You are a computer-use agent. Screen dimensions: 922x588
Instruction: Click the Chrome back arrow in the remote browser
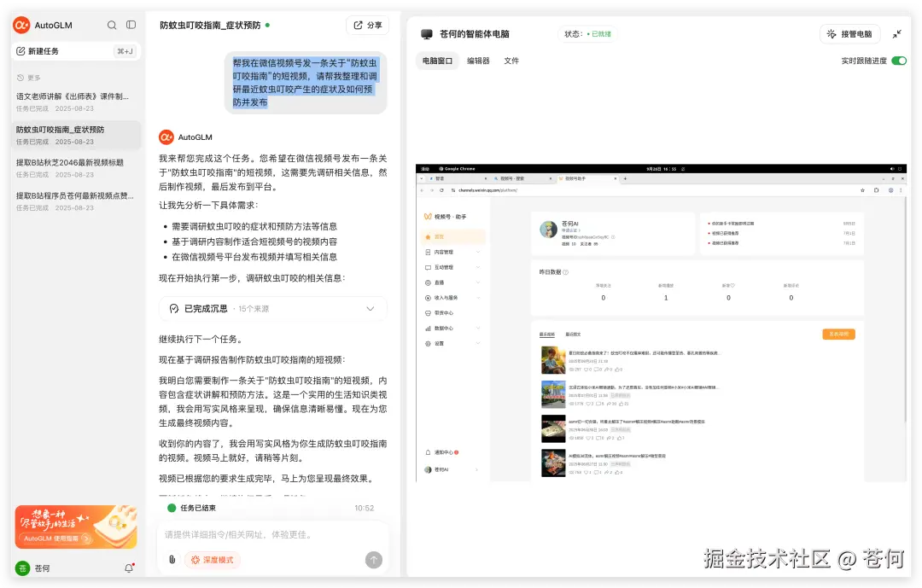click(422, 190)
